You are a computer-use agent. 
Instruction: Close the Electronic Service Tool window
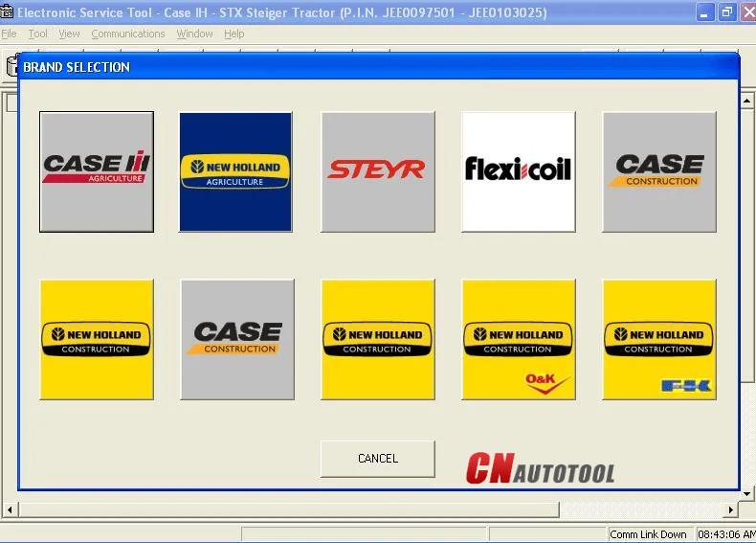748,12
